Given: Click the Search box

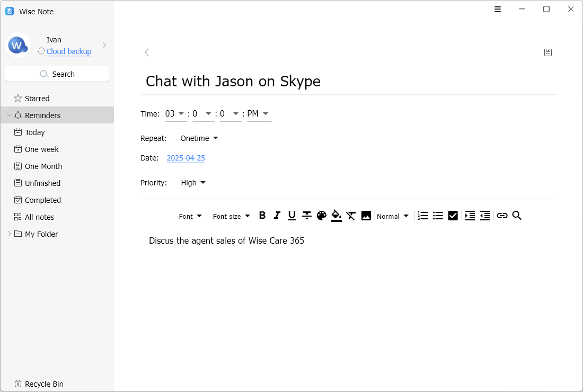Looking at the screenshot, I should (x=57, y=74).
